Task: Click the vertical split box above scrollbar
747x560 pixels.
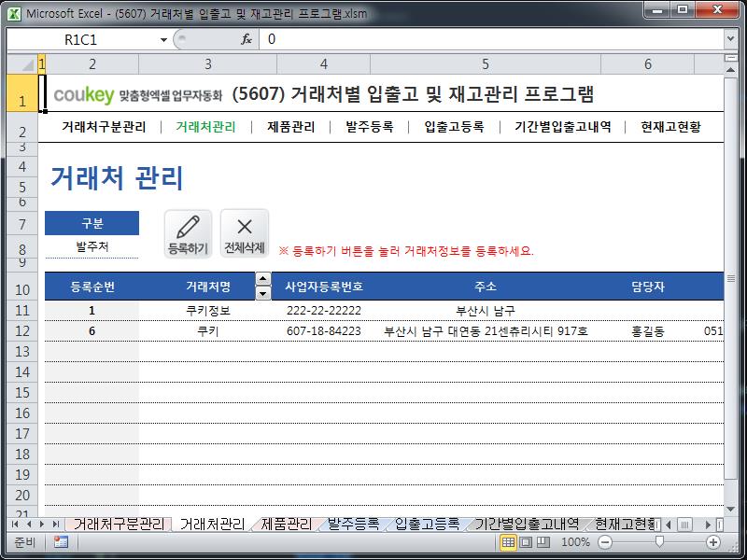Action: (x=730, y=58)
